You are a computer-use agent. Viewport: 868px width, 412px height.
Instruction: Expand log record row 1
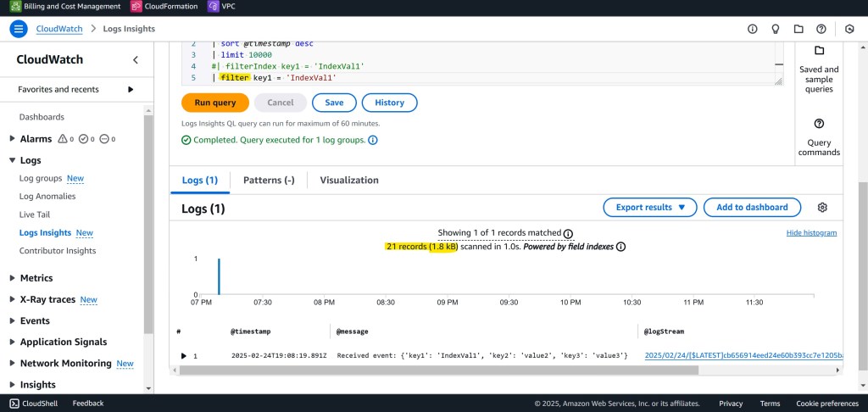184,356
